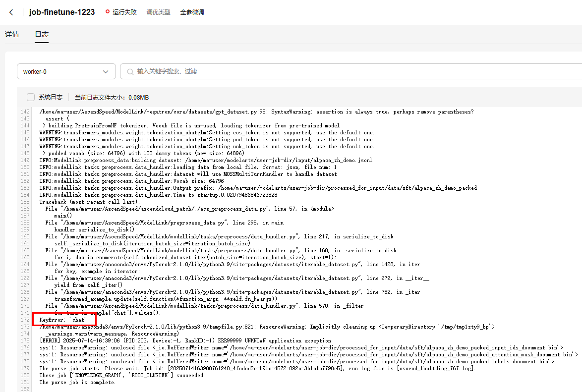
Task: Click the [ERROR] ERR99999 UNKNOWN application exception line
Action: tap(185, 341)
